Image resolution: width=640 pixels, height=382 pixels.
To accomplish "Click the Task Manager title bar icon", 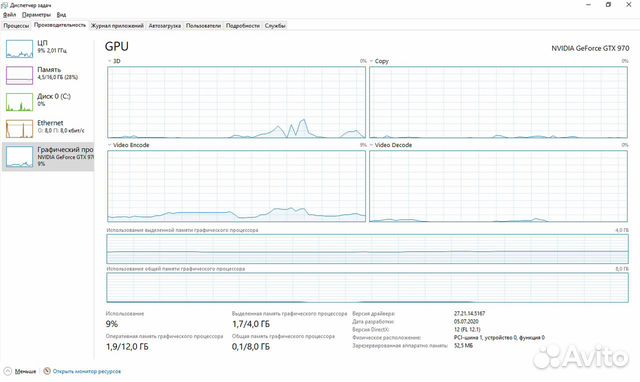I will [5, 5].
